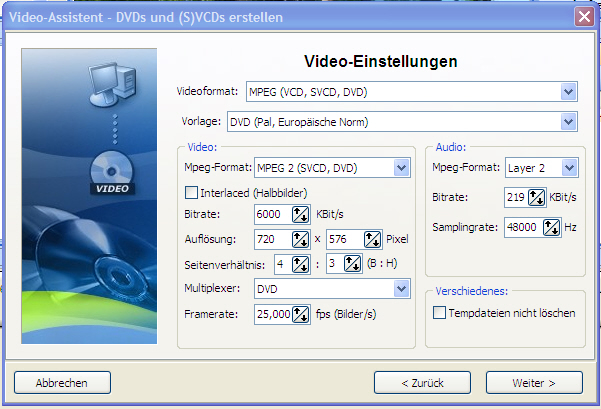The height and width of the screenshot is (409, 601).
Task: Open the Videoformat dropdown
Action: pos(569,92)
